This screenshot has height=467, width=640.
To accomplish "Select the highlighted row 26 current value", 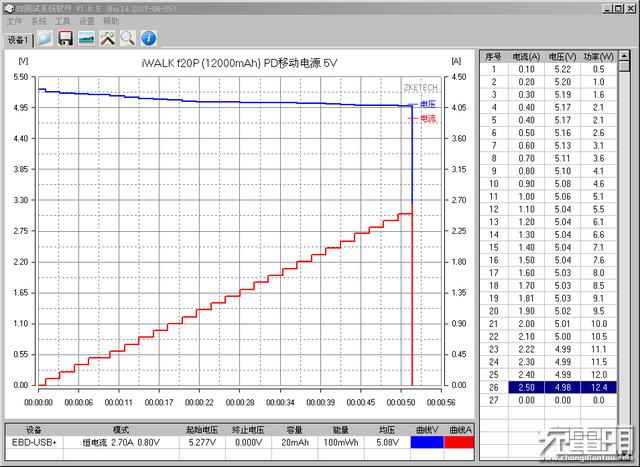I will coord(526,387).
